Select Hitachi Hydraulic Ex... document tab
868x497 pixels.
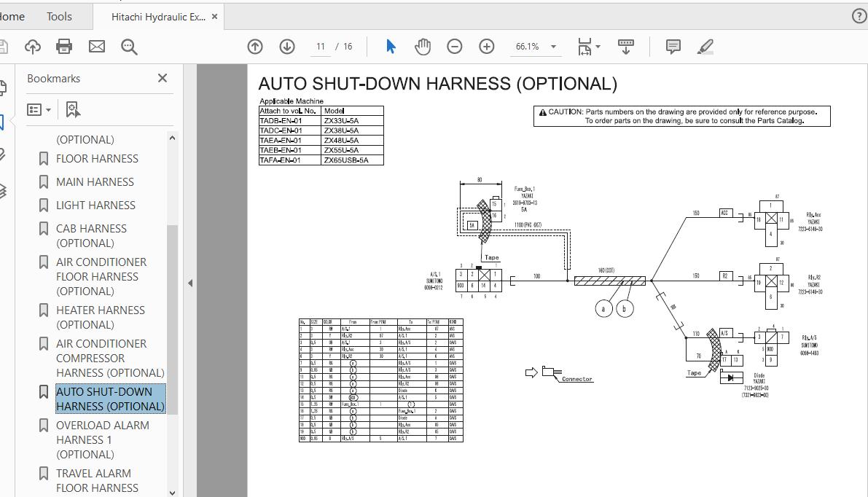point(158,17)
